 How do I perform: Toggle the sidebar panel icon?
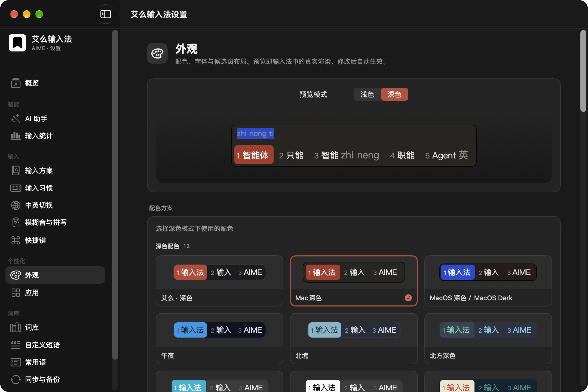(106, 14)
